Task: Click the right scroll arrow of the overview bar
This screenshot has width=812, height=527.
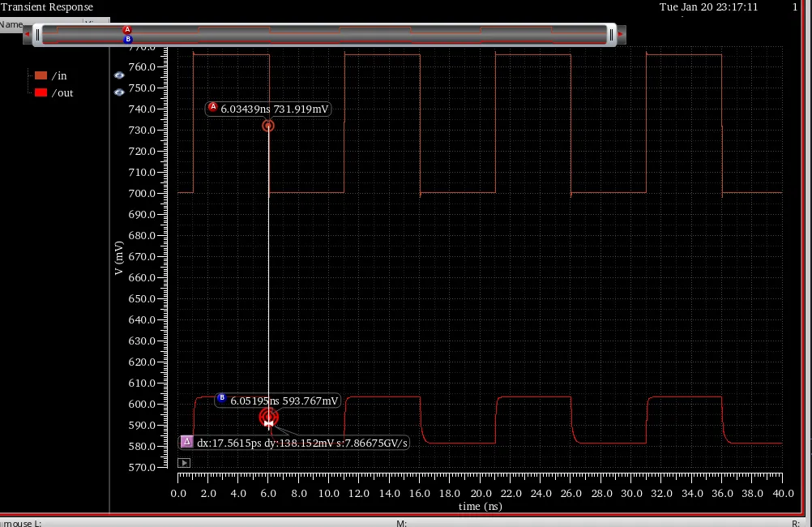Action: 621,34
